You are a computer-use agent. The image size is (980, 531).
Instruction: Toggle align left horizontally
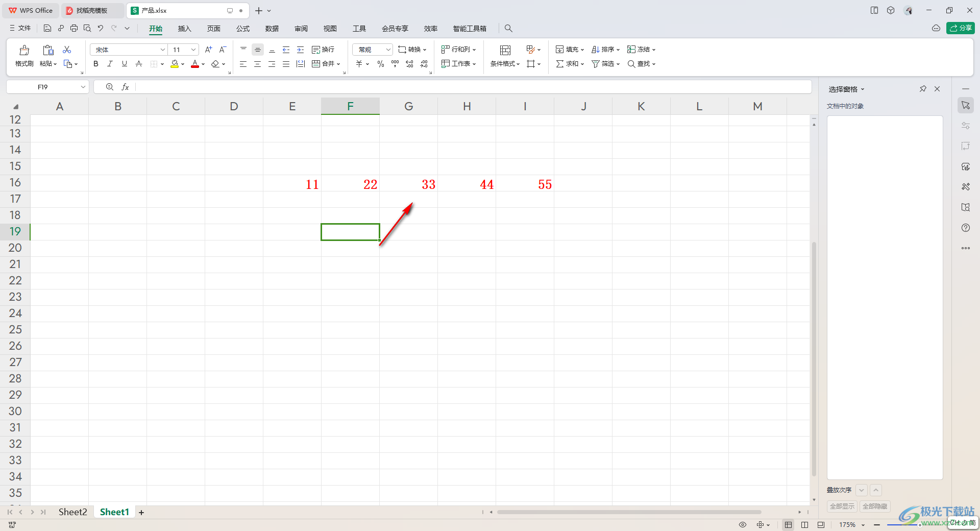[243, 64]
